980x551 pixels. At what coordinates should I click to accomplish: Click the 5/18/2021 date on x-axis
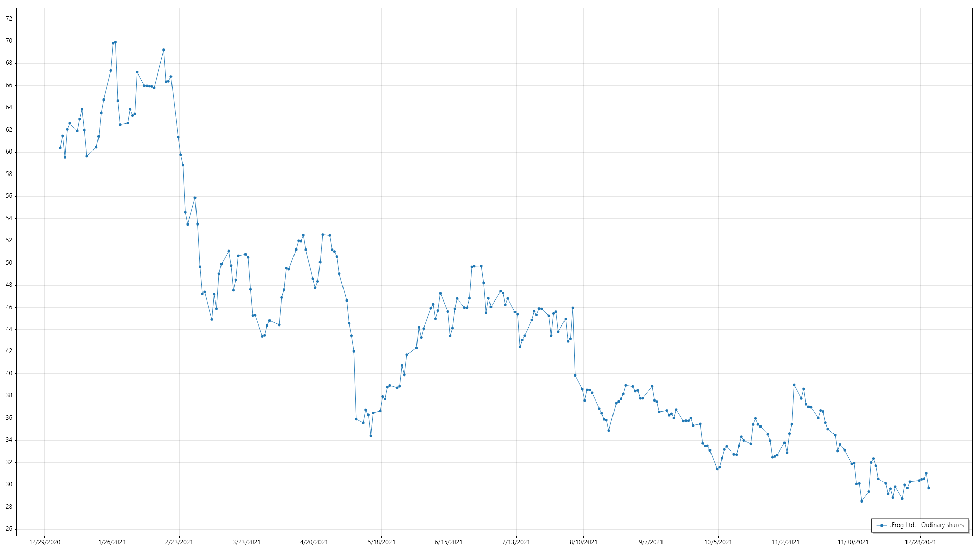pyautogui.click(x=381, y=542)
